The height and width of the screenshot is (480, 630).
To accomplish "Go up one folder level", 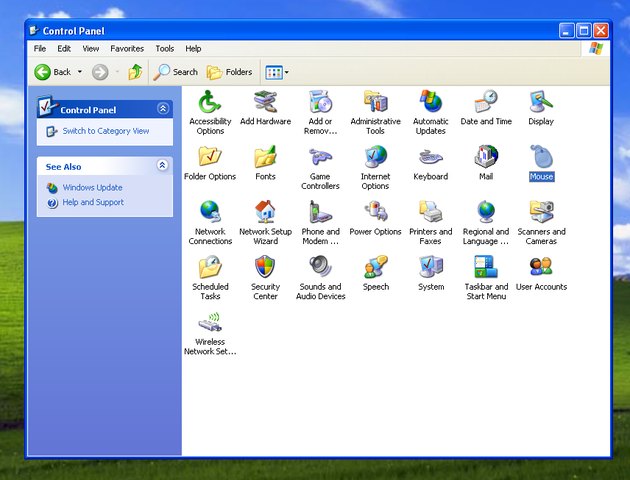I will coord(135,72).
